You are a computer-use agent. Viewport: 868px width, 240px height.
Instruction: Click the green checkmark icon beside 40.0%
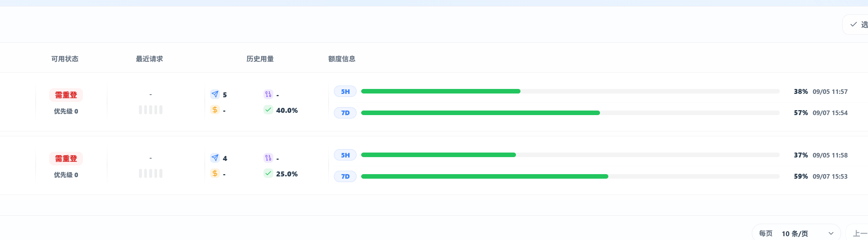coord(268,110)
